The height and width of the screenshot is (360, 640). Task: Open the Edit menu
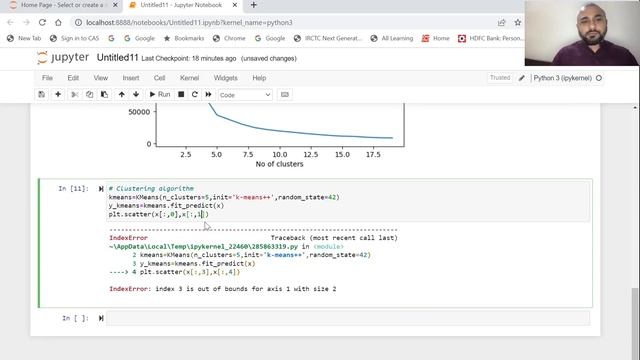coord(73,78)
